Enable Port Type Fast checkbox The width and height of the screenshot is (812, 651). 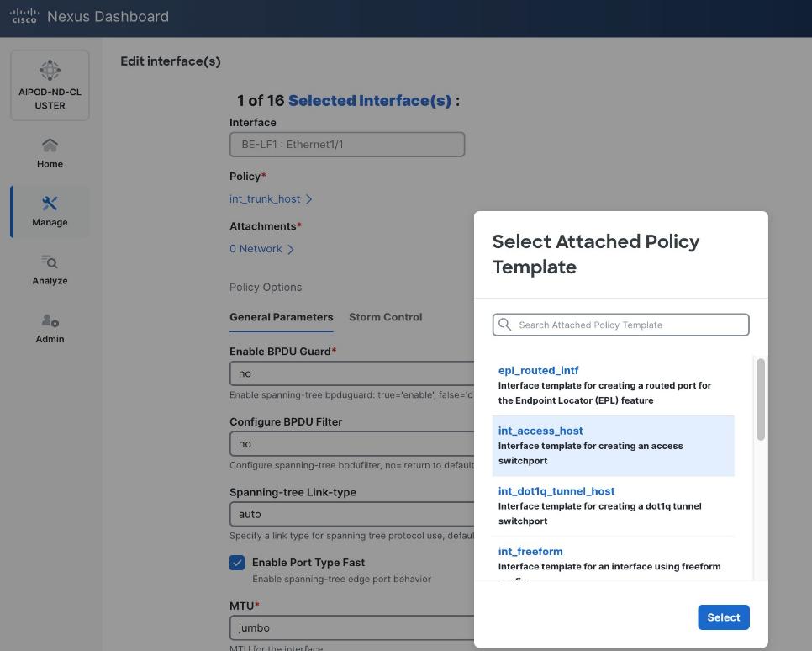[x=237, y=562]
